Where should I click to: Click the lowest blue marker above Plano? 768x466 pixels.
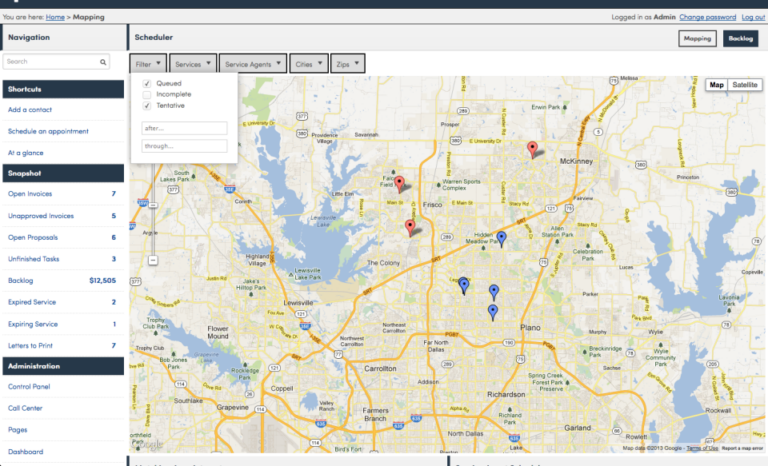(x=493, y=312)
